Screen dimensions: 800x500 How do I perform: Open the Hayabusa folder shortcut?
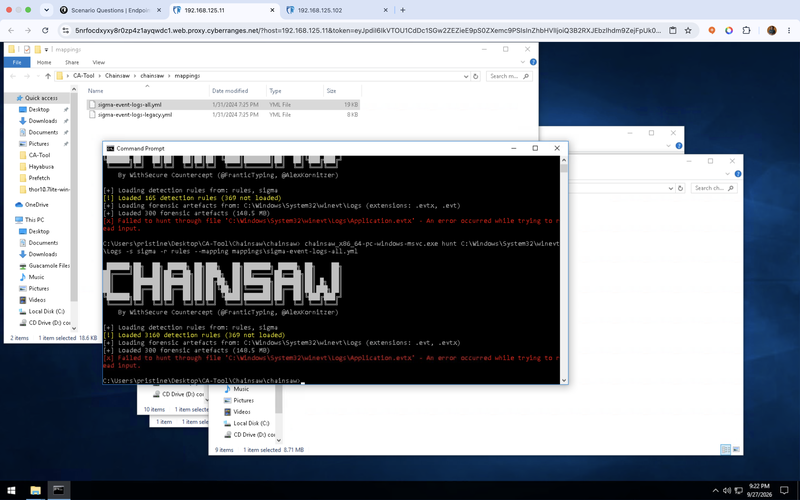(x=41, y=167)
